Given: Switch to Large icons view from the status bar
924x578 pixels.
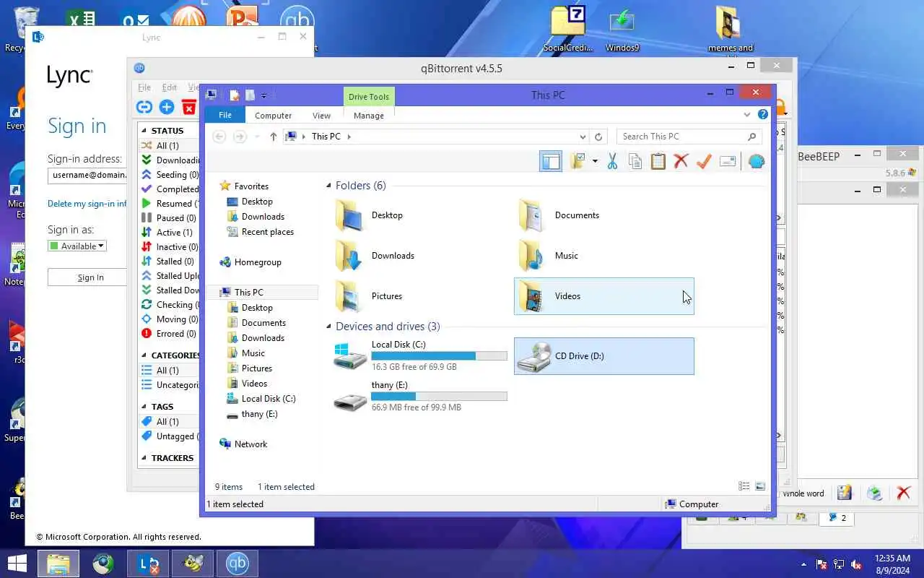Looking at the screenshot, I should (760, 487).
